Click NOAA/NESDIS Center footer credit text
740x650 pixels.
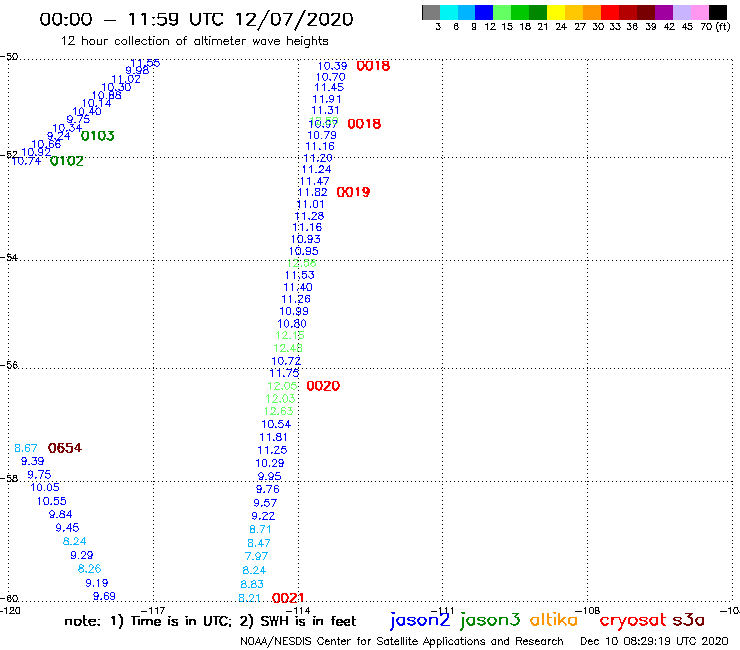tap(402, 641)
